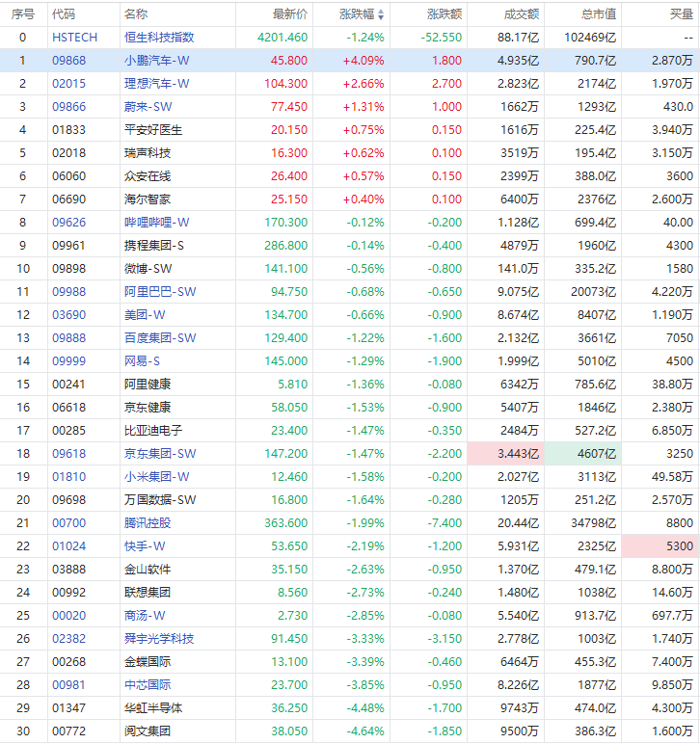The image size is (700, 744).
Task: Click the index price 4201.460
Action: point(283,38)
